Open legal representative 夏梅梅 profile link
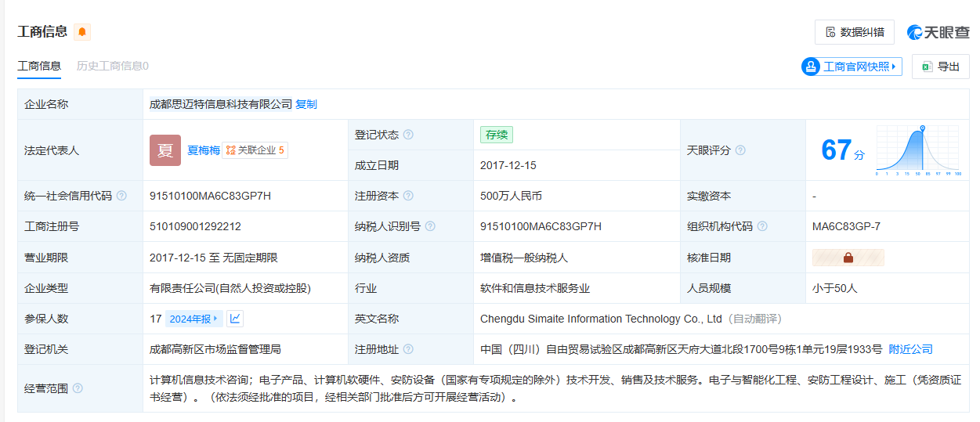Image resolution: width=980 pixels, height=422 pixels. pyautogui.click(x=203, y=150)
